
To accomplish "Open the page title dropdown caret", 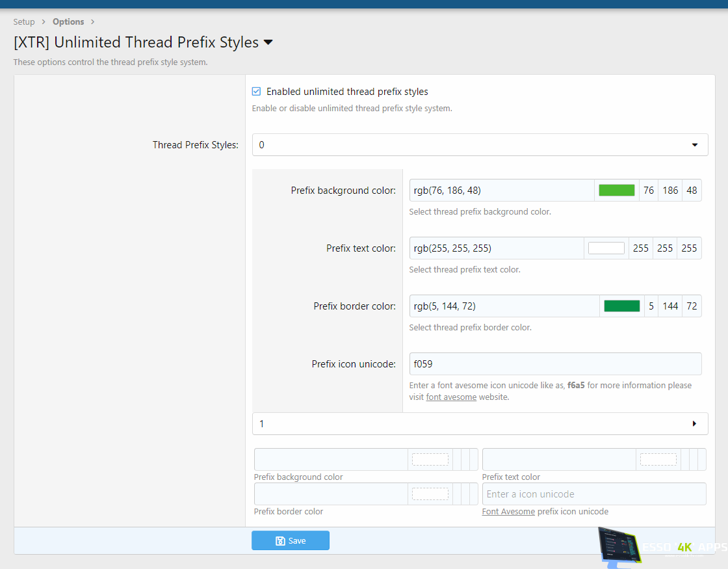I will [x=268, y=43].
